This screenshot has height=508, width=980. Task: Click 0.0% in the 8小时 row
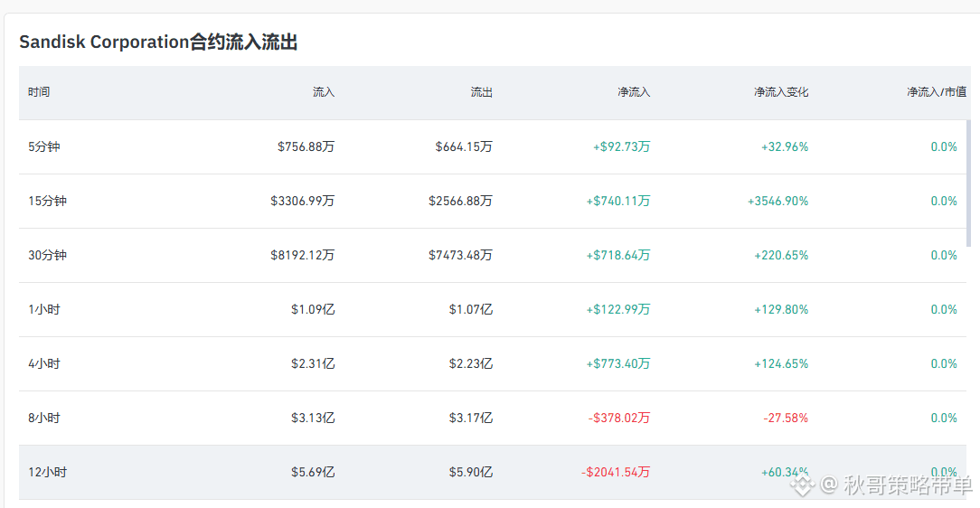pos(944,419)
